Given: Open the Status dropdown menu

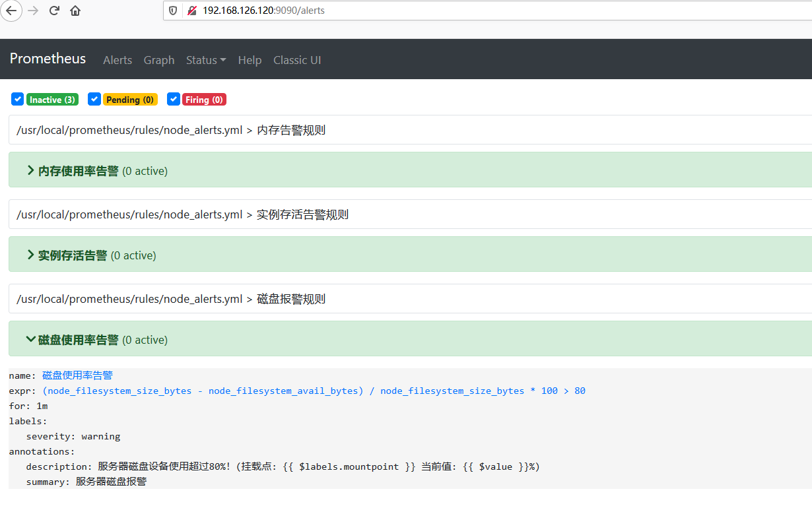Looking at the screenshot, I should [x=206, y=60].
